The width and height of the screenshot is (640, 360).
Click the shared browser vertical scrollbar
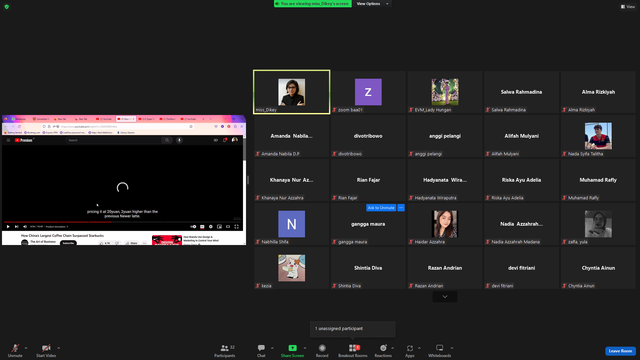pos(244,149)
